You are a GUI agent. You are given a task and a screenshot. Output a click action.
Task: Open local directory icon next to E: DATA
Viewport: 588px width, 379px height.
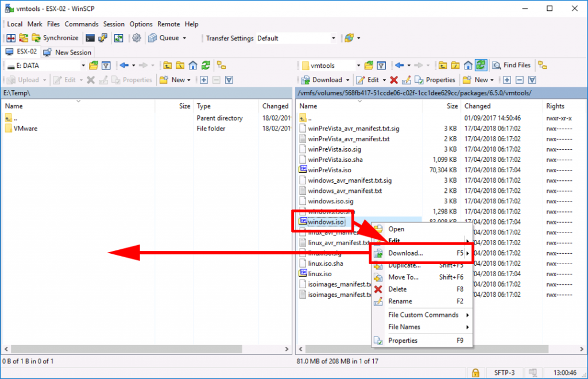94,65
